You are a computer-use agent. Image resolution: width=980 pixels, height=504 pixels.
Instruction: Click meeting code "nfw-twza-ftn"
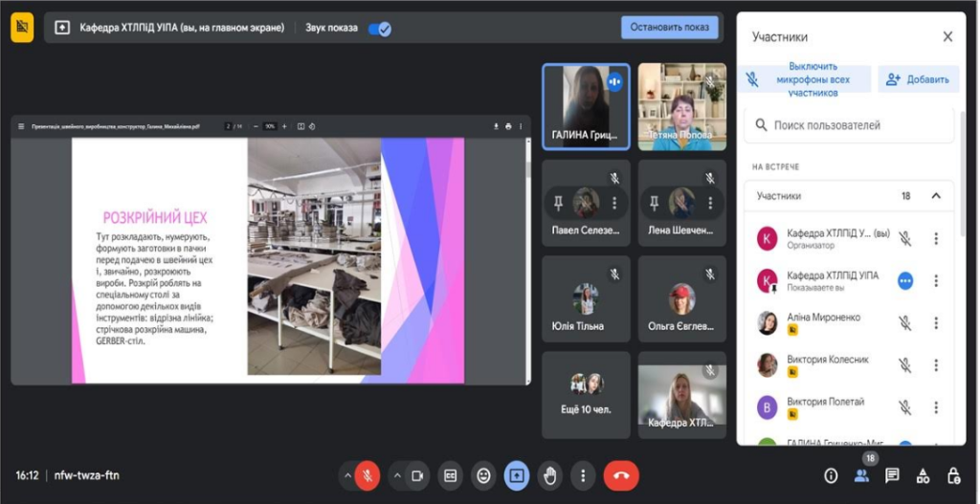(87, 476)
